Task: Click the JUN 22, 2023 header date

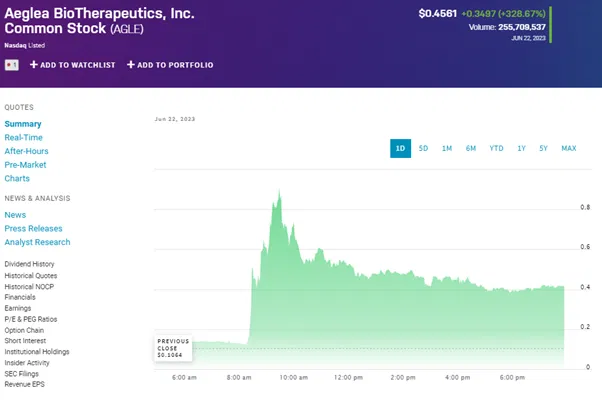Action: click(x=528, y=38)
